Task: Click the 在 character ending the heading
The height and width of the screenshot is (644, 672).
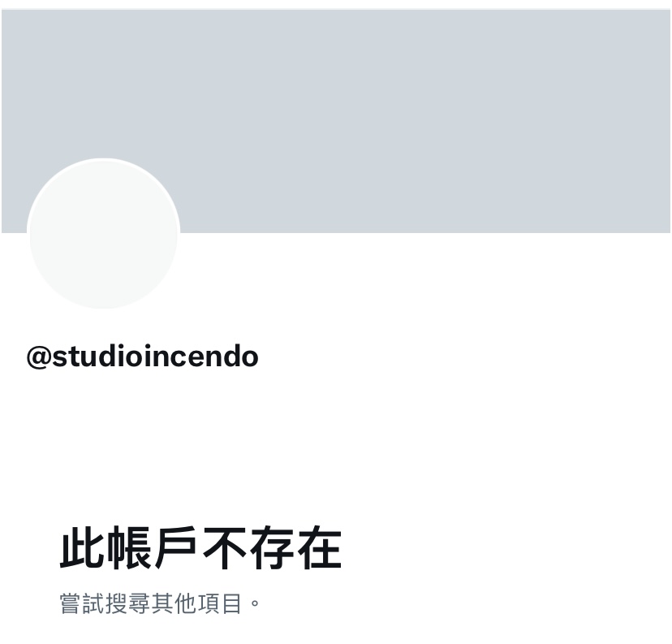Action: tap(319, 548)
